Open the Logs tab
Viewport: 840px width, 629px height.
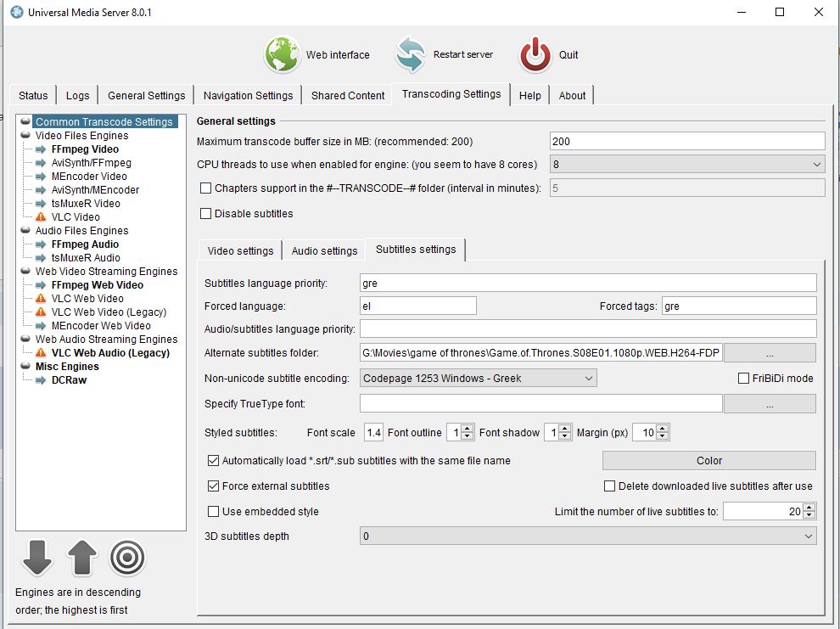click(78, 95)
